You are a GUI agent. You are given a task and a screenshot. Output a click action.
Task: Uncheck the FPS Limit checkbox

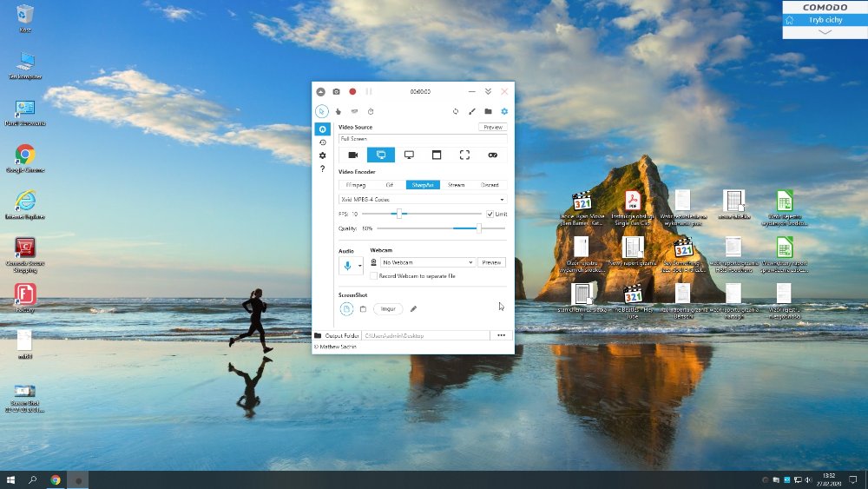click(490, 214)
